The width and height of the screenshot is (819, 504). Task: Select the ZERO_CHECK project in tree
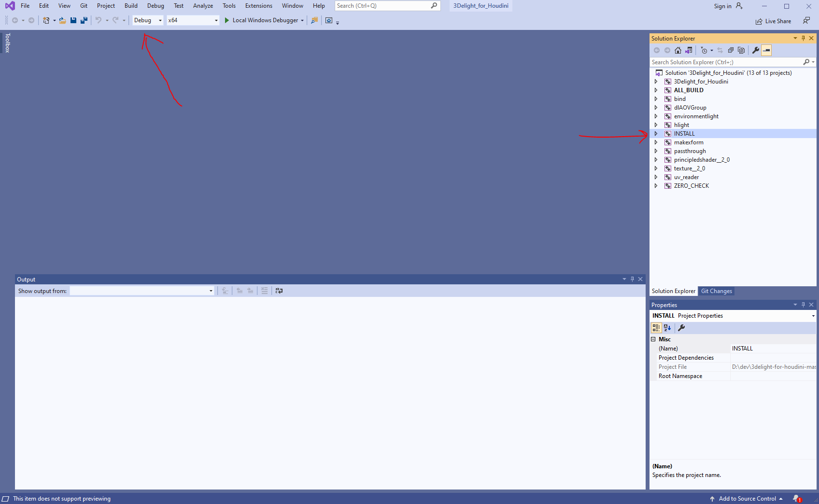pyautogui.click(x=691, y=186)
